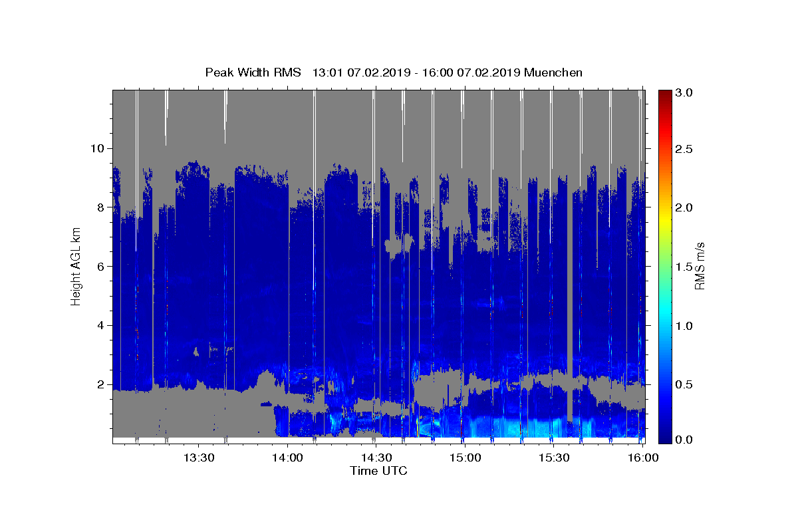Screen dimensions: 798x532
Task: Click the colorbar value 0.5
Action: point(685,384)
